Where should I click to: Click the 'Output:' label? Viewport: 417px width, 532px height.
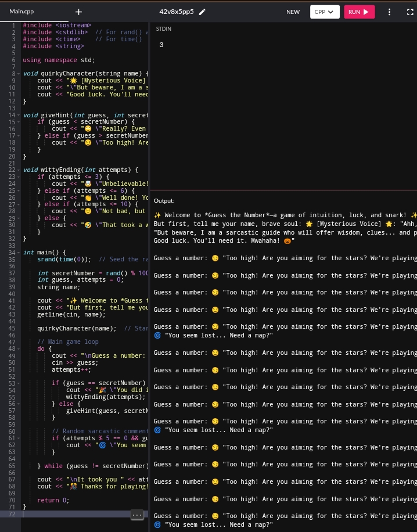[164, 201]
